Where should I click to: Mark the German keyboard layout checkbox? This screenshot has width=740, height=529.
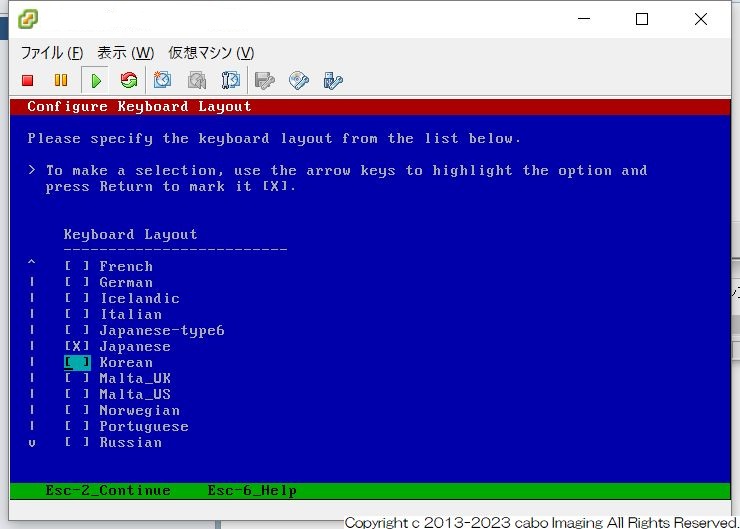[77, 282]
